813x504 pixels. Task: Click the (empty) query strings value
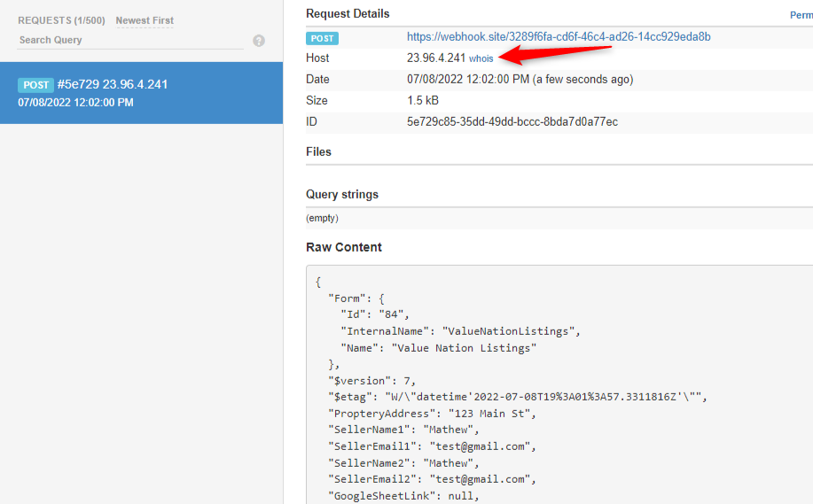(322, 218)
